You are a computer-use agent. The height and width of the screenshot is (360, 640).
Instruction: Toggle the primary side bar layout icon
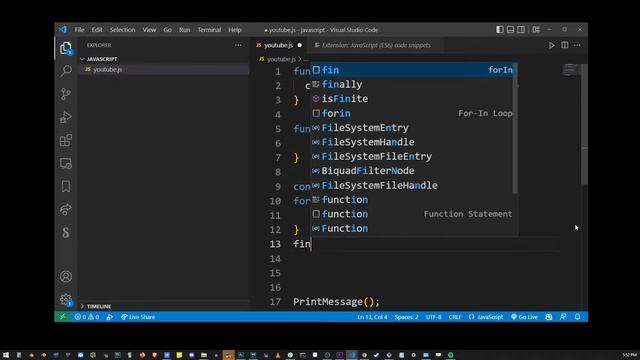(x=500, y=29)
